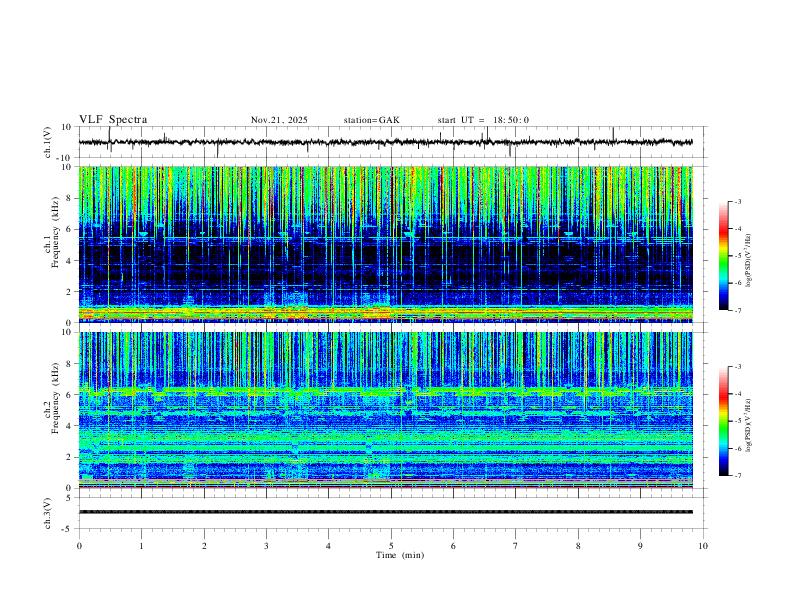Click the time axis tick label "6"

[x=453, y=546]
